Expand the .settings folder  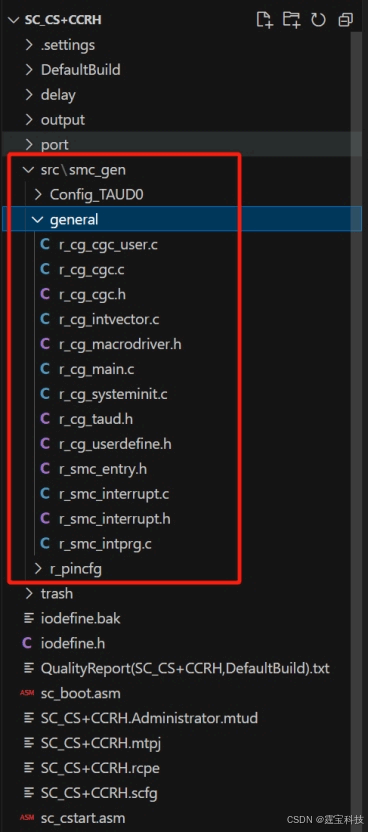pyautogui.click(x=29, y=45)
